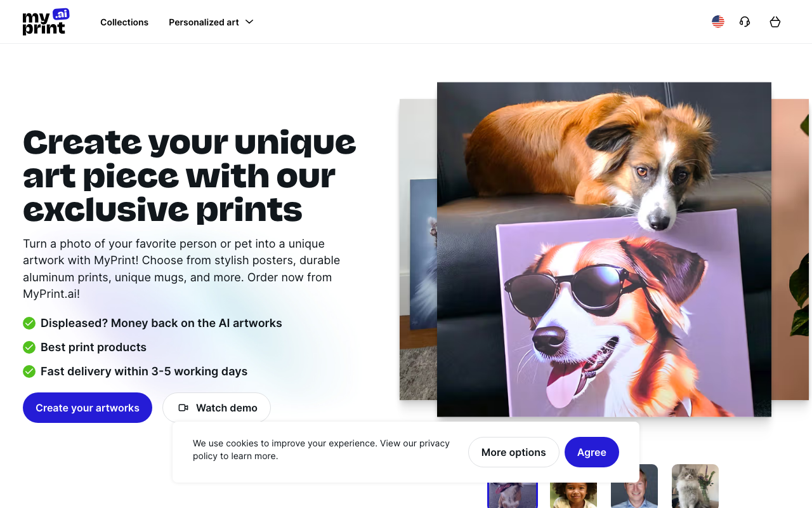Click the MyPrint.ai logo
Screen dimensions: 812x508
point(46,22)
